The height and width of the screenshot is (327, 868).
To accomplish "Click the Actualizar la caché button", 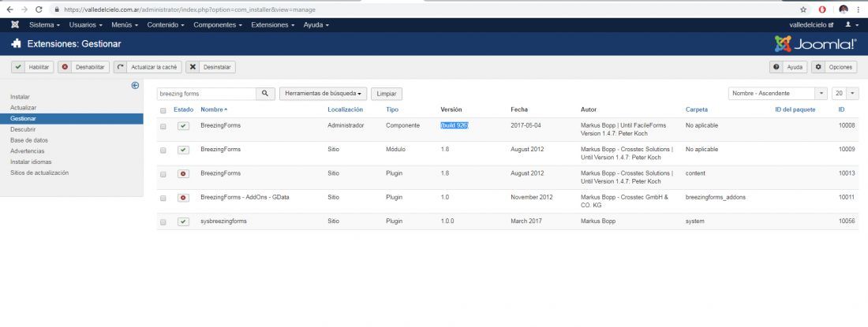I will tap(148, 67).
